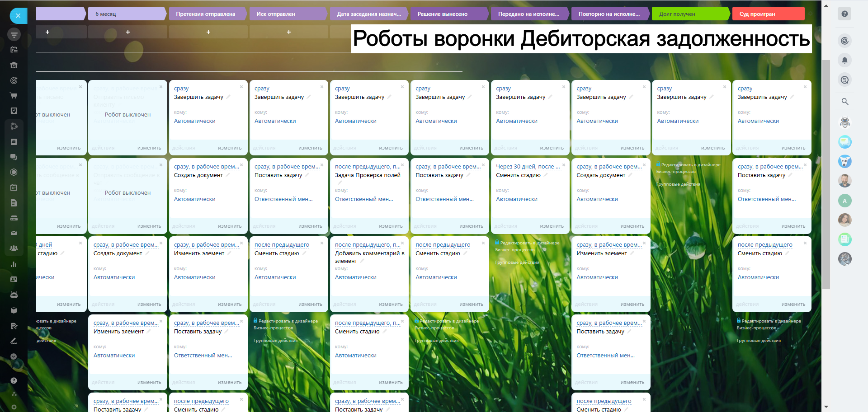Open the mail envelope icon in left sidebar
Screen dimensions: 868x412
pyautogui.click(x=14, y=233)
